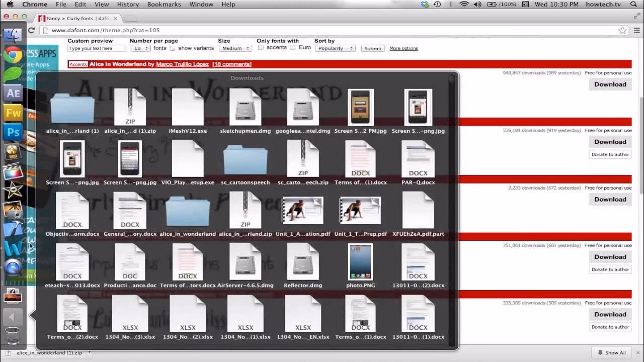This screenshot has width=644, height=362.
Task: Launch After Effects from the dock
Action: (x=13, y=93)
